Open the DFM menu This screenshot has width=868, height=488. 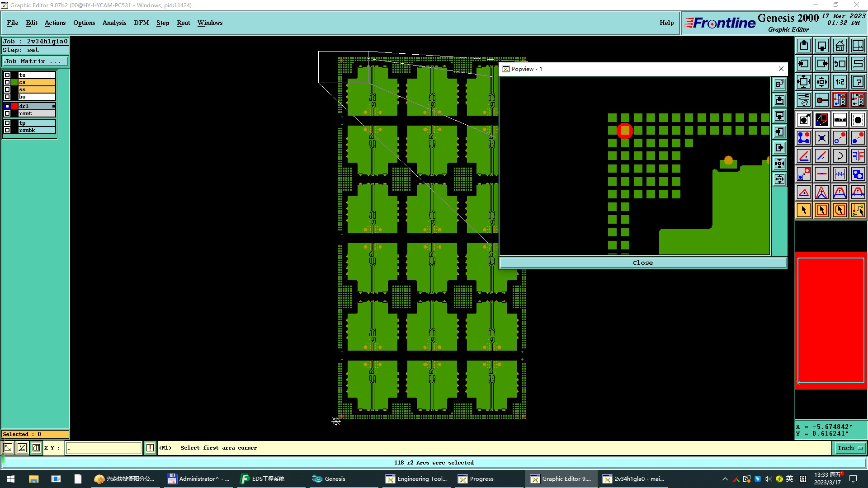tap(141, 23)
